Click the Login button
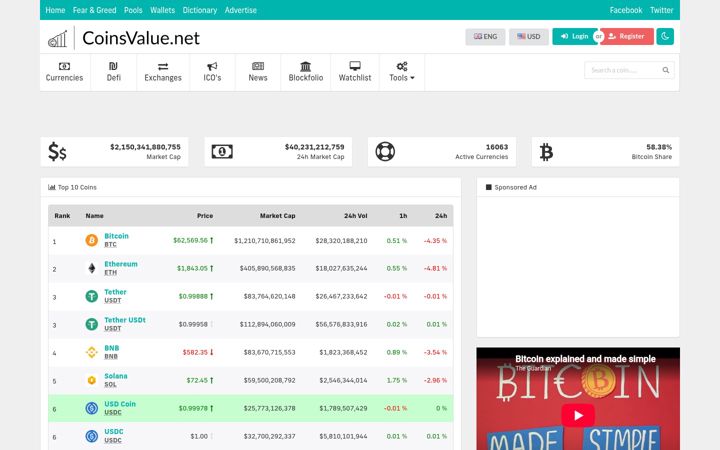This screenshot has height=450, width=720. coord(574,36)
